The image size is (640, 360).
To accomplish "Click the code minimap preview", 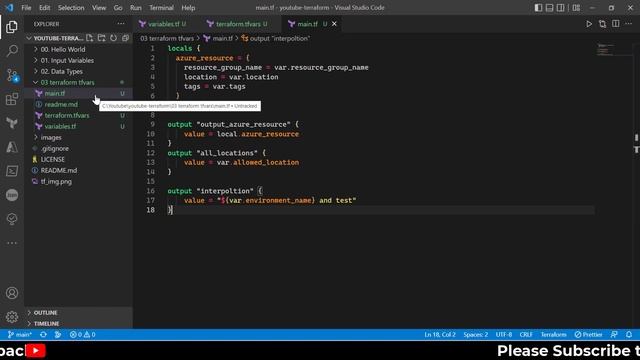I will pyautogui.click(x=606, y=50).
